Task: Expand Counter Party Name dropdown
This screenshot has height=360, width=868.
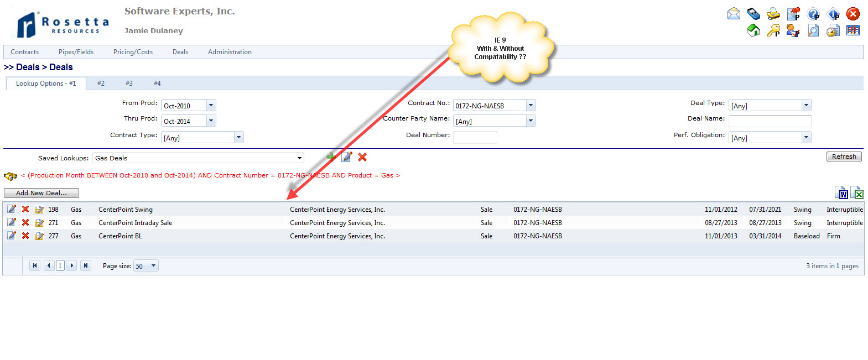Action: coord(531,121)
